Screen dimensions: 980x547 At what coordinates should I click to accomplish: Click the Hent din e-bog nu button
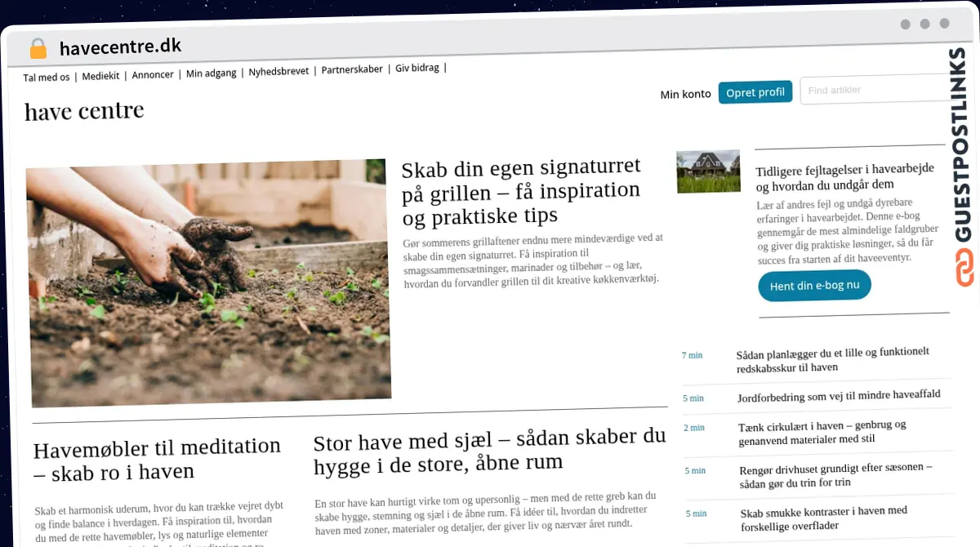coord(814,286)
